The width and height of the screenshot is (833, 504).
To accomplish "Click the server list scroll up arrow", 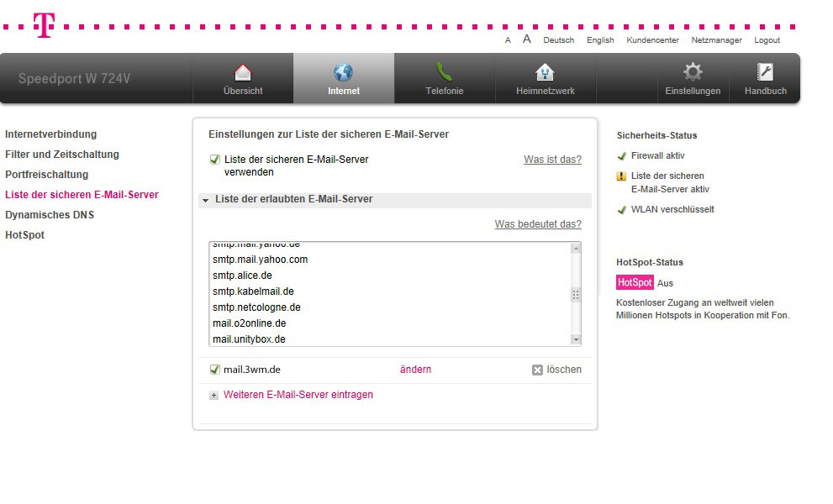I will (575, 249).
